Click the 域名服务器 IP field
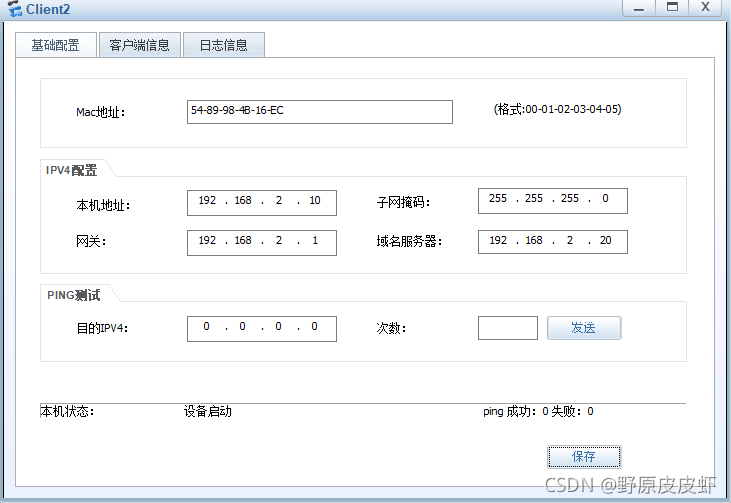The height and width of the screenshot is (503, 731). (x=552, y=242)
